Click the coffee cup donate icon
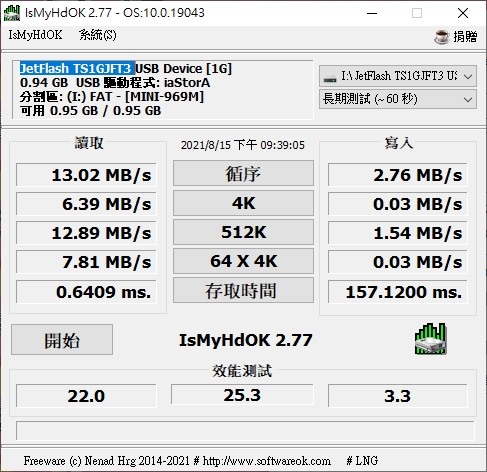 click(x=442, y=36)
